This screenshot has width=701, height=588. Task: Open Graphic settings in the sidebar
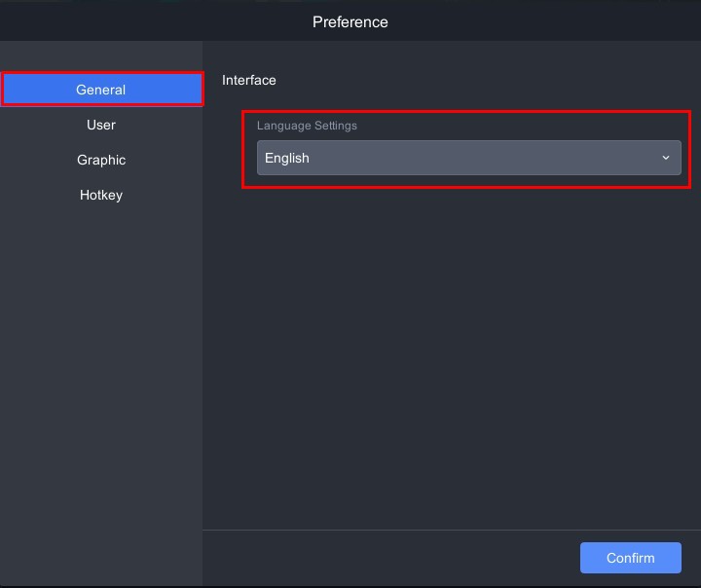tap(101, 160)
